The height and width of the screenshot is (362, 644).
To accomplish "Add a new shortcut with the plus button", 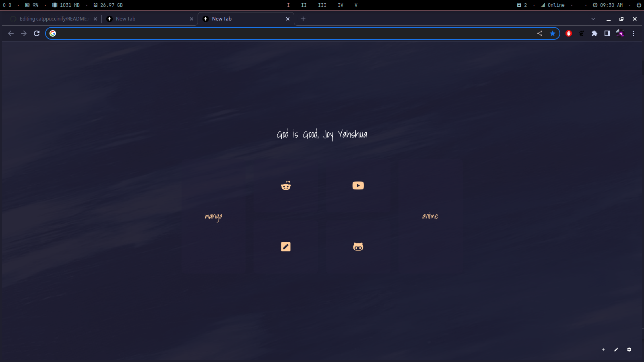I will click(603, 350).
